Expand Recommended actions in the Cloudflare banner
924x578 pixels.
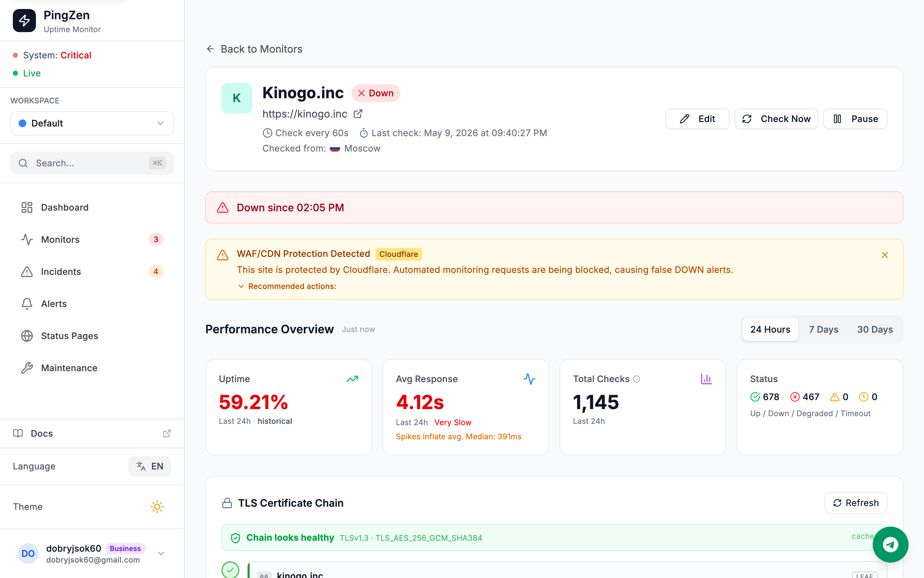coord(287,286)
